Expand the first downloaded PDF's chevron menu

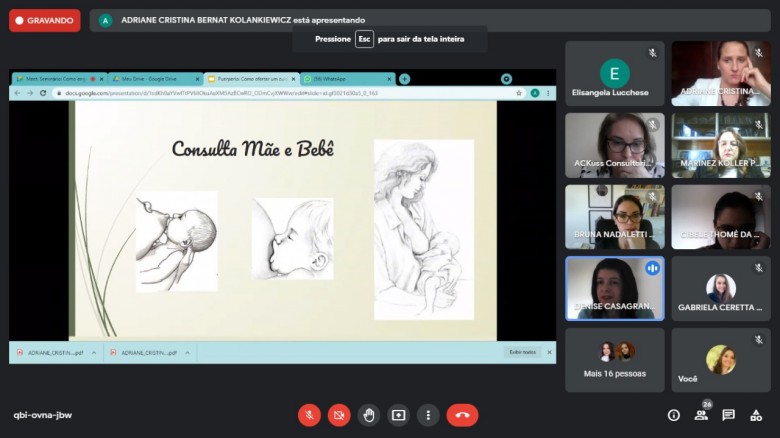click(92, 352)
